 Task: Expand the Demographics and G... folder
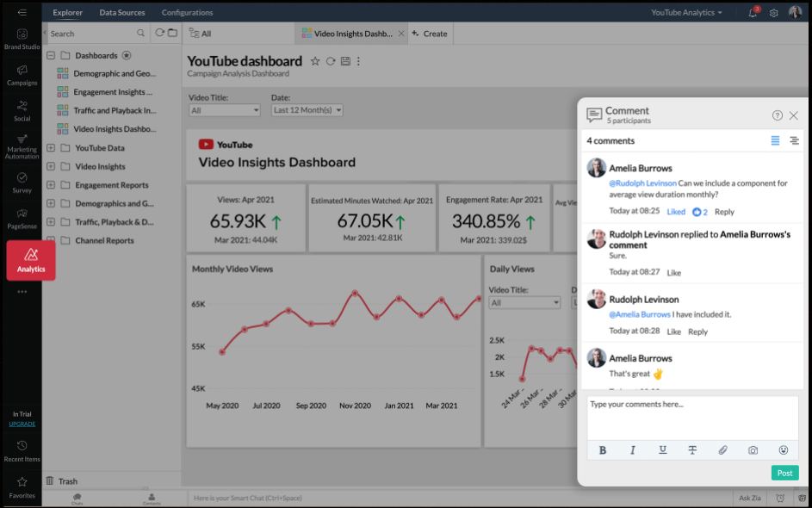pyautogui.click(x=51, y=203)
